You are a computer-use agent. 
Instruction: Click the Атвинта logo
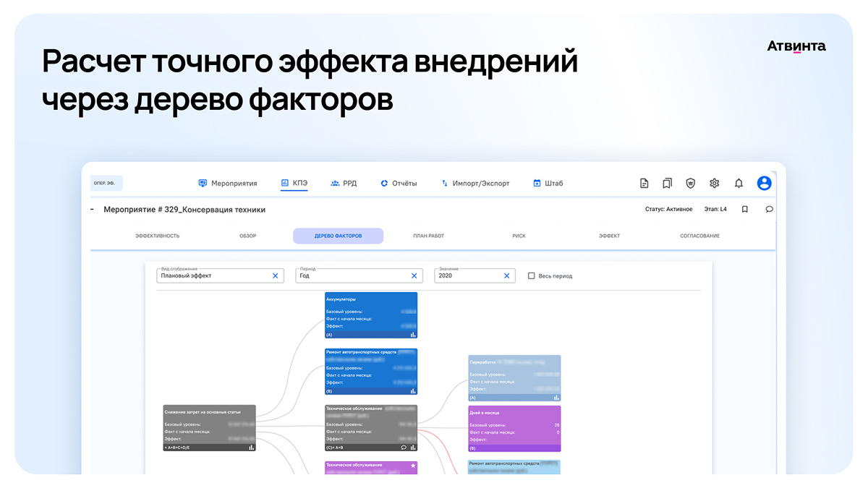(x=796, y=46)
